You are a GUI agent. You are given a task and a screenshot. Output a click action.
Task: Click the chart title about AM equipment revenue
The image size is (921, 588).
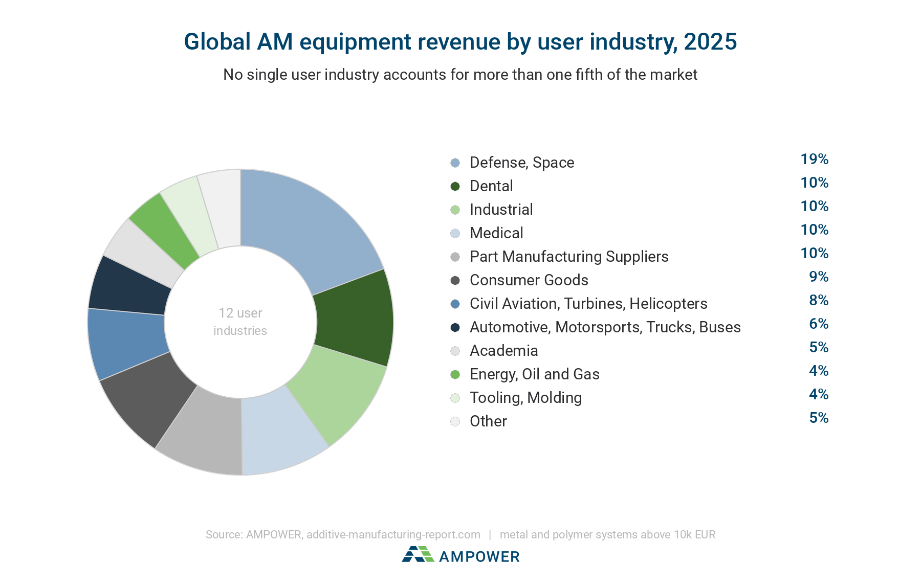pyautogui.click(x=461, y=42)
